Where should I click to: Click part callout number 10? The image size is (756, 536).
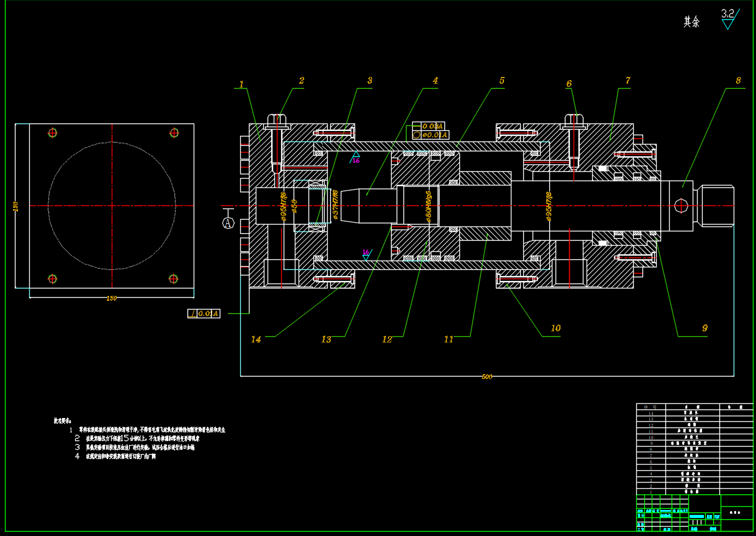click(556, 328)
